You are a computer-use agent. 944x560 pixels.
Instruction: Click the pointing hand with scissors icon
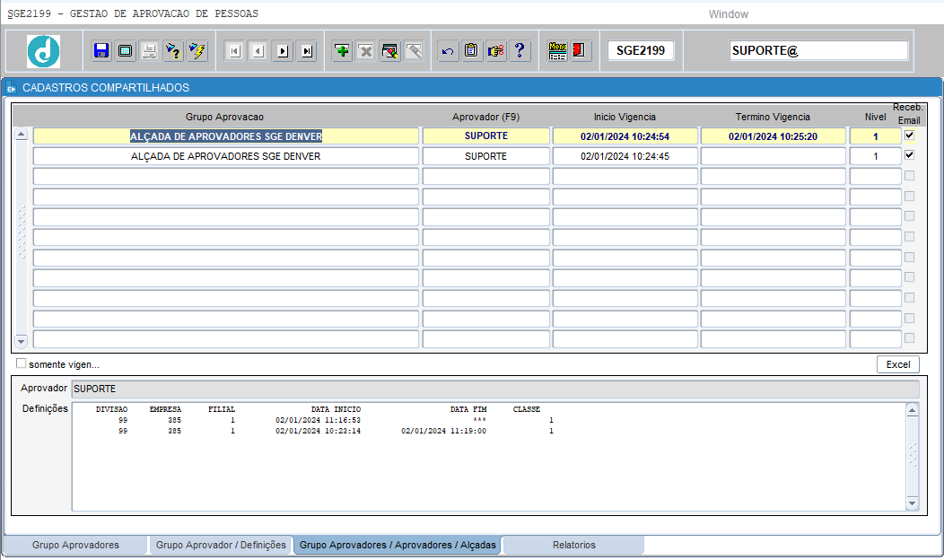click(495, 50)
